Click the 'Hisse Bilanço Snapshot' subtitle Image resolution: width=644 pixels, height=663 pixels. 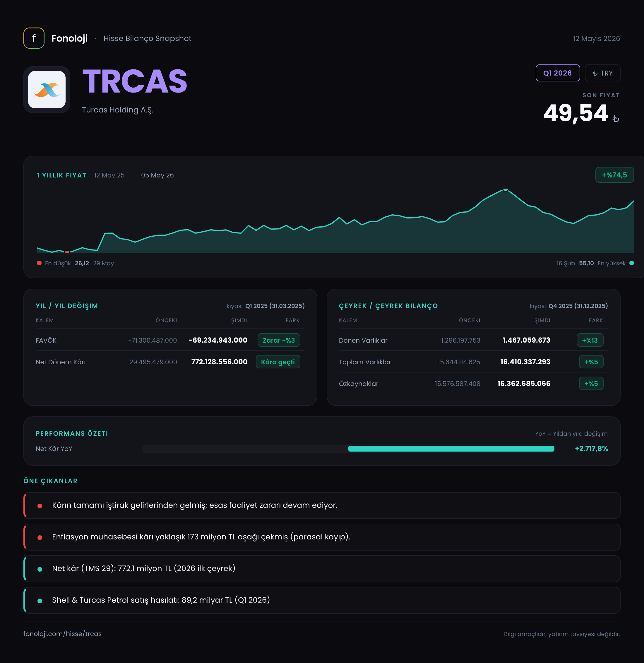coord(148,39)
